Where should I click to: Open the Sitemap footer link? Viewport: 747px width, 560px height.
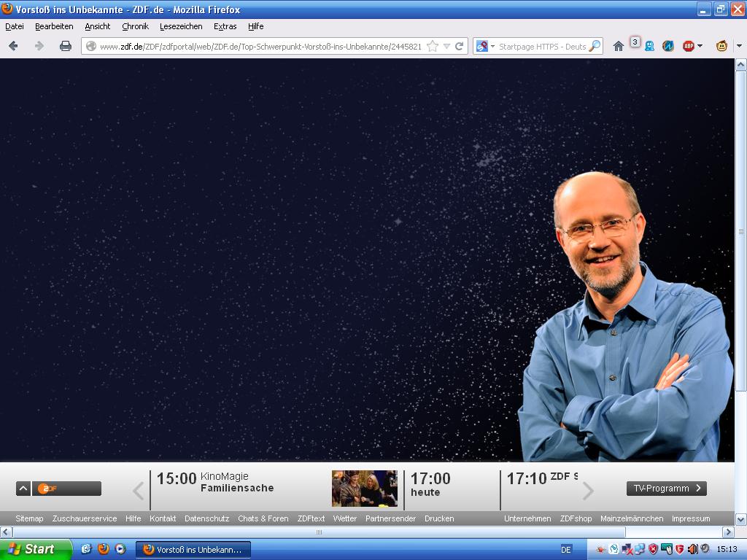coord(29,518)
